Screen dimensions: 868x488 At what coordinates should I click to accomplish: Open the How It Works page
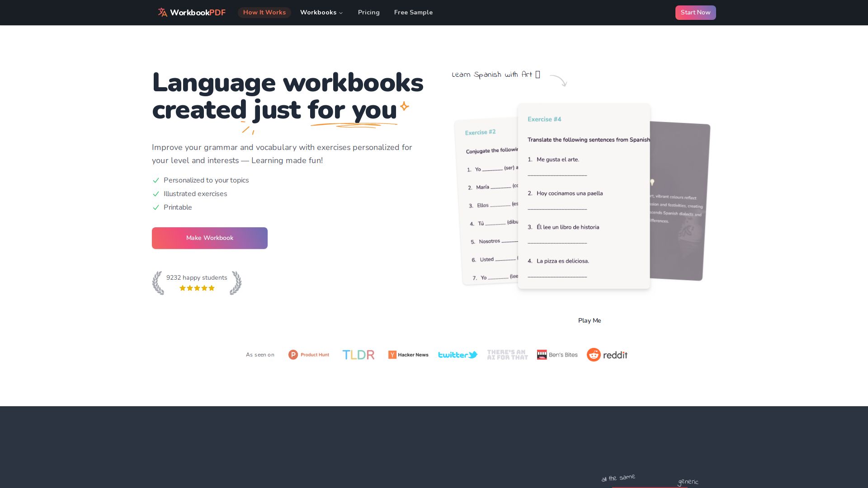(x=264, y=13)
